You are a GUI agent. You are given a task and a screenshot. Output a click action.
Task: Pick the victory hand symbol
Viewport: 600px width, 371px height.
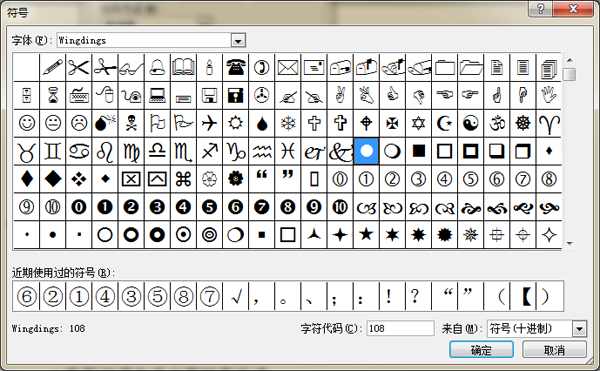340,95
